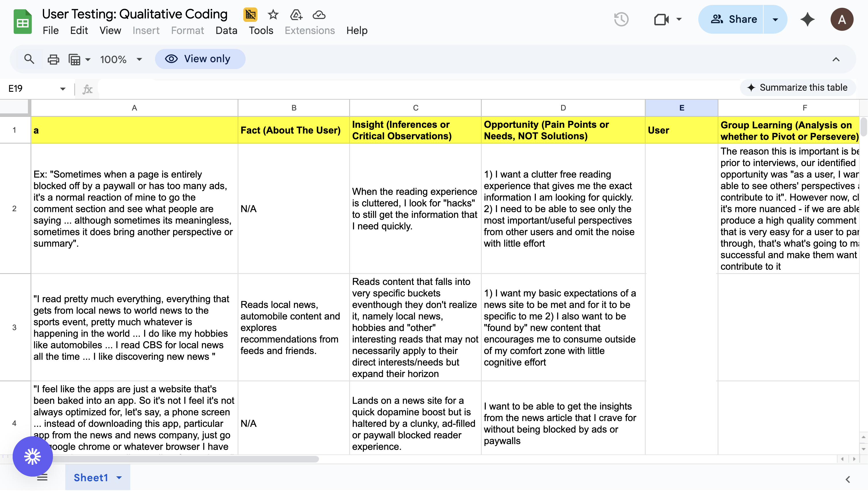Viewport: 868px width, 491px height.
Task: Click the search magnifier in toolbar
Action: 29,59
